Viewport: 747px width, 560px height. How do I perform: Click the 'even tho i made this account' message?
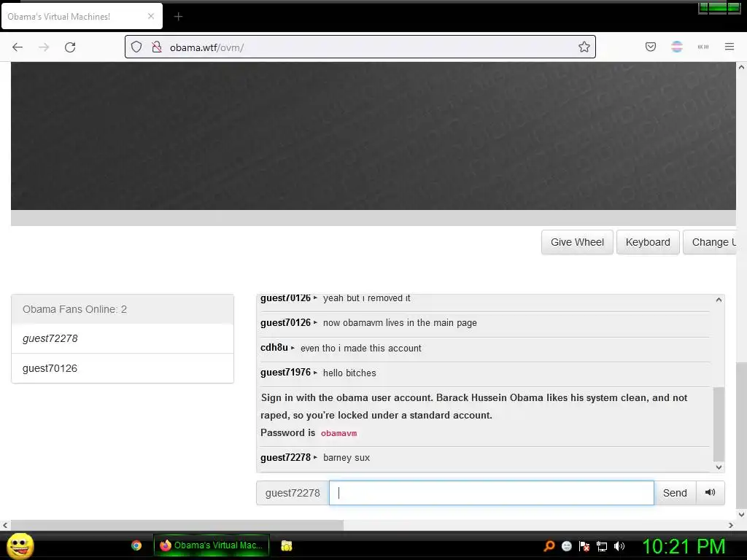coord(360,348)
